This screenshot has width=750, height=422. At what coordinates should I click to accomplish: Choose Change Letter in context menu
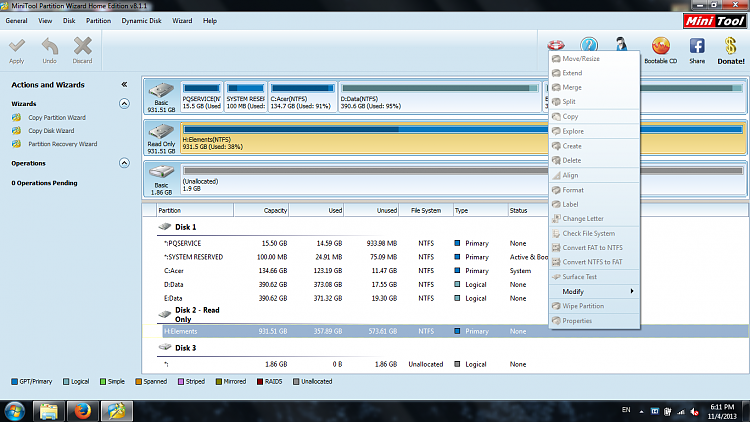(594, 219)
